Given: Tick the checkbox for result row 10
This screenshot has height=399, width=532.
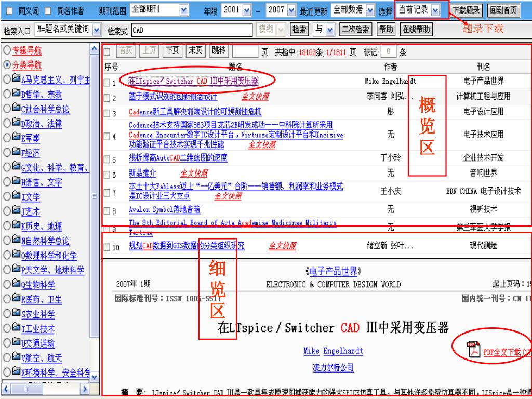Looking at the screenshot, I should (107, 247).
